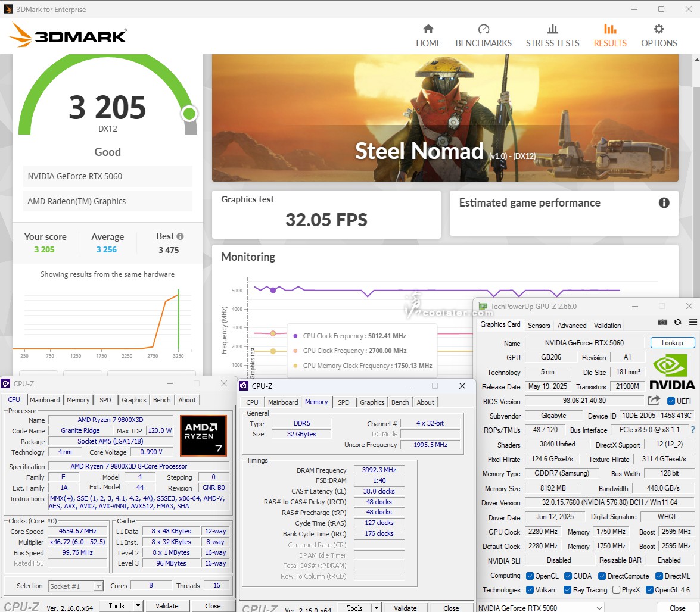Open the STRESS TESTS bar icon

pos(553,29)
